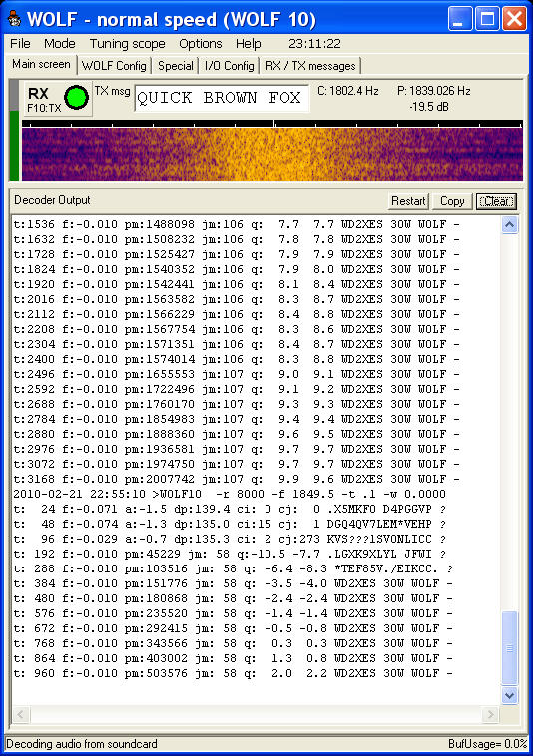Screen dimensions: 533x756
Task: Click the green signal level meter bar
Action: (x=14, y=146)
